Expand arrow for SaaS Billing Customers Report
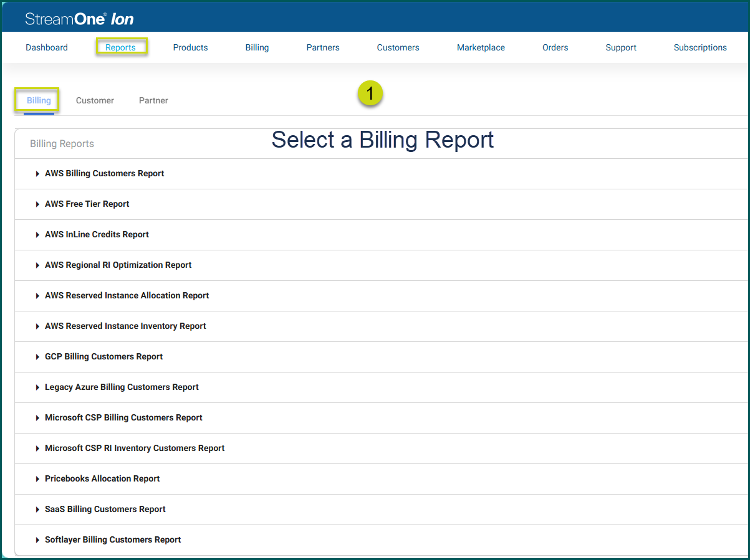750x560 pixels. tap(38, 510)
